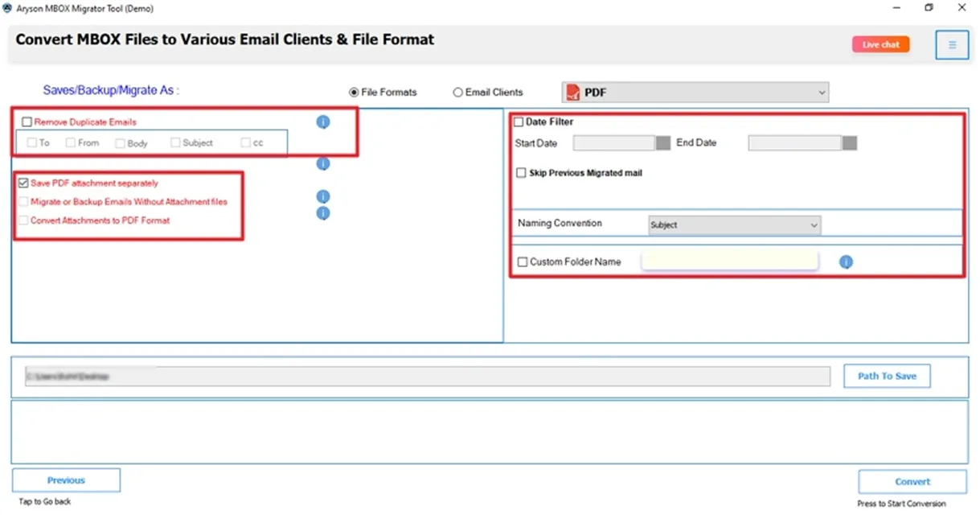
Task: Tick the From duplicate filter checkbox
Action: click(x=71, y=142)
